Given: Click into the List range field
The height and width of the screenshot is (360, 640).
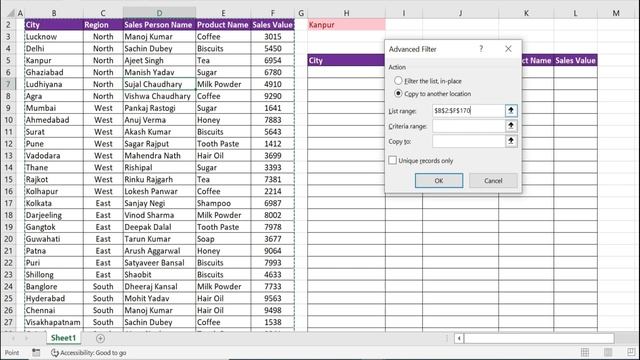Looking at the screenshot, I should (468, 111).
